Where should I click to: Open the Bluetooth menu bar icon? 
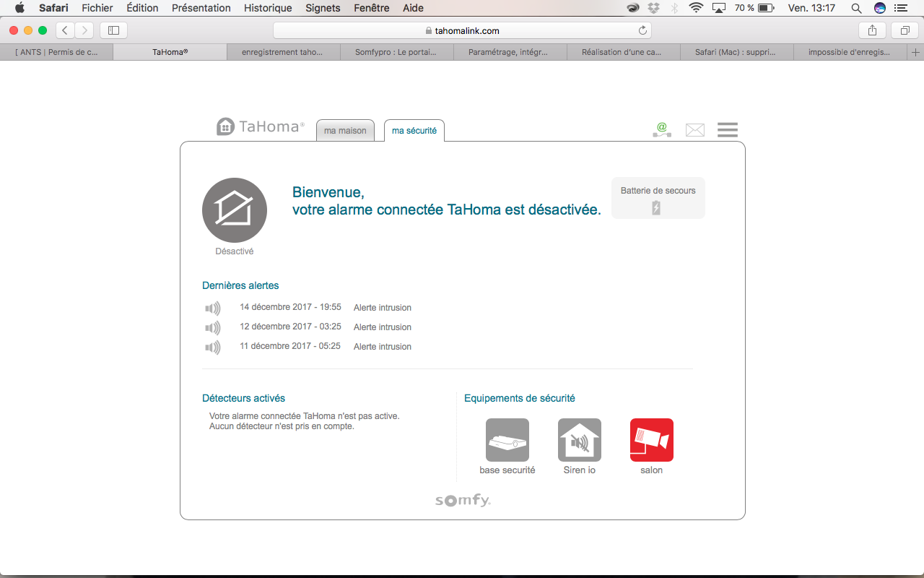675,8
